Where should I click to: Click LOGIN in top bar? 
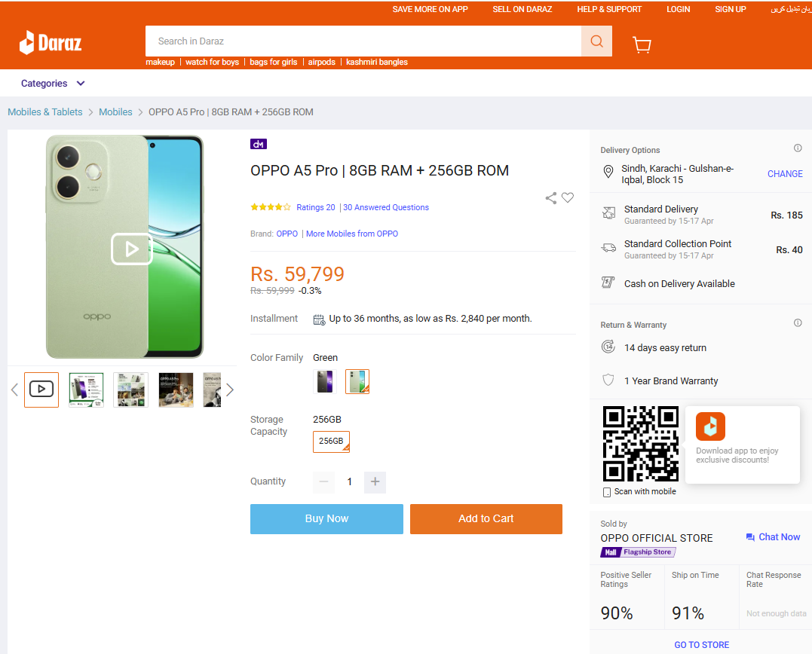pos(678,9)
